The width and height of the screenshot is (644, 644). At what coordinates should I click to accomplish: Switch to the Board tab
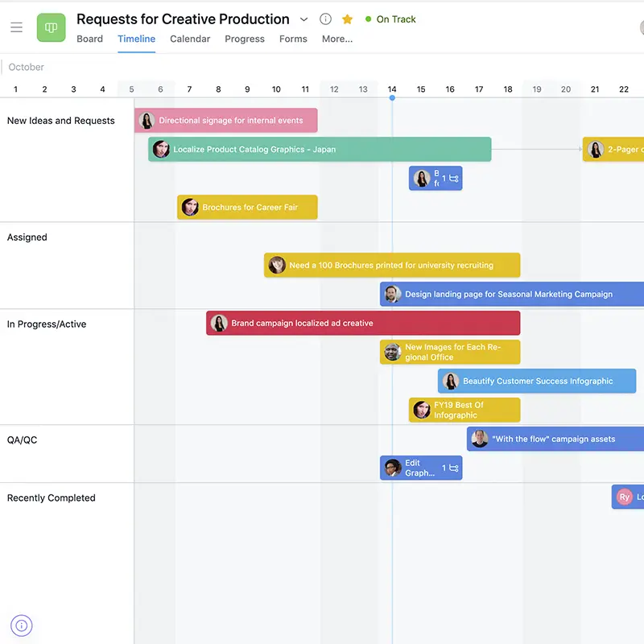click(89, 39)
